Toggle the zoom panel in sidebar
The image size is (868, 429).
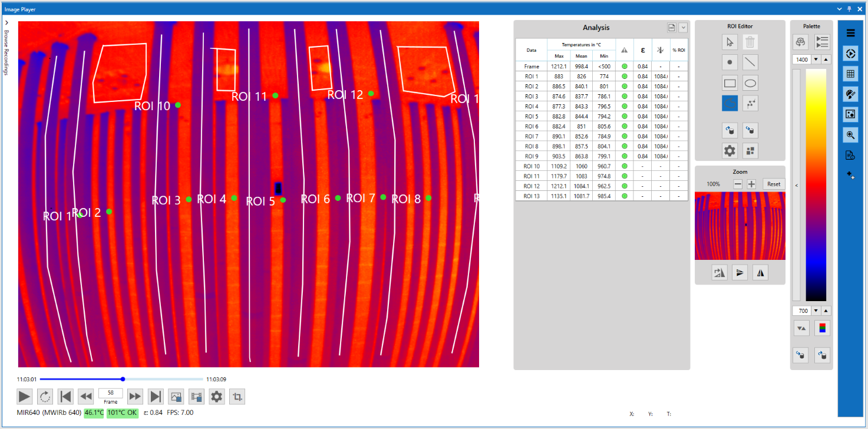point(850,134)
